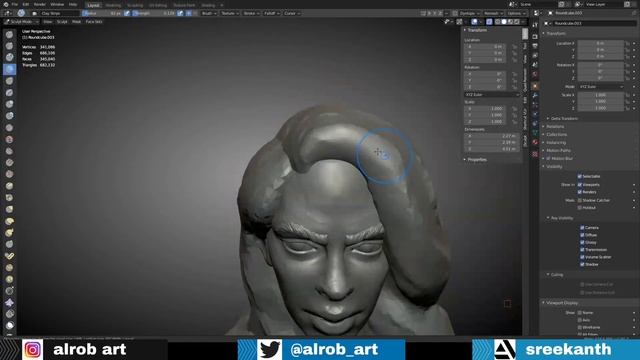Open the Brush settings dropdown
This screenshot has height=360, width=640.
tap(209, 13)
